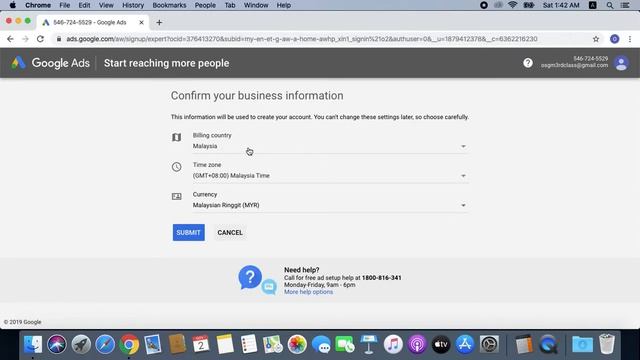Open the View menu
This screenshot has width=640, height=360.
click(106, 5)
